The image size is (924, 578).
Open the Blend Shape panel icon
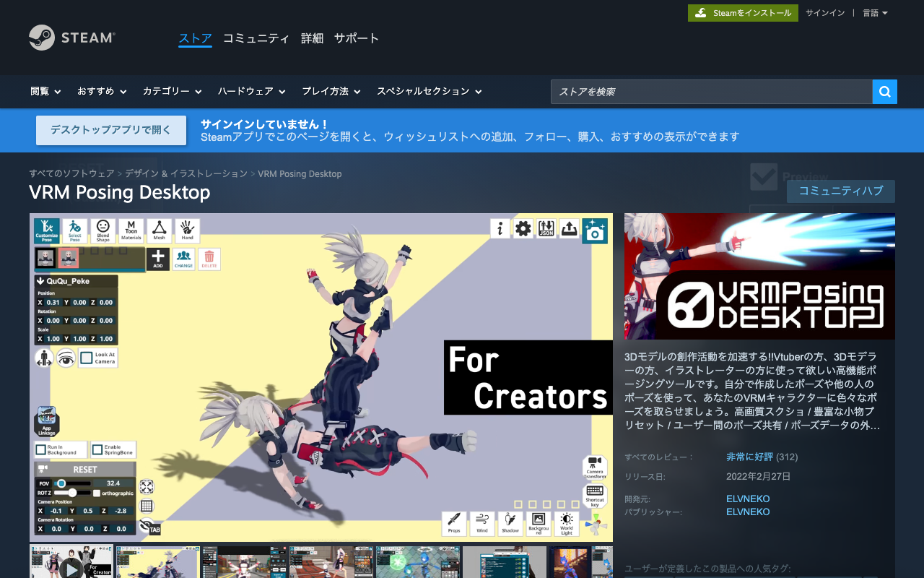pos(103,230)
